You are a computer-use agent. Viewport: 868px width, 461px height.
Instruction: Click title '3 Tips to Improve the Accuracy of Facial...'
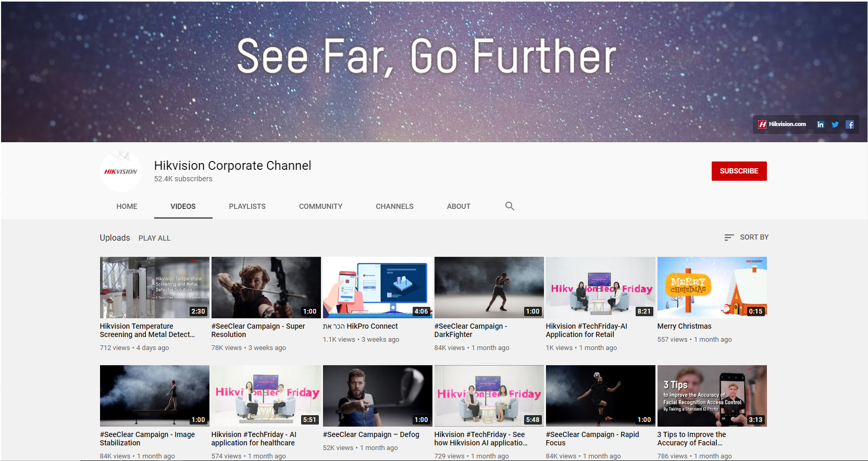click(x=692, y=439)
